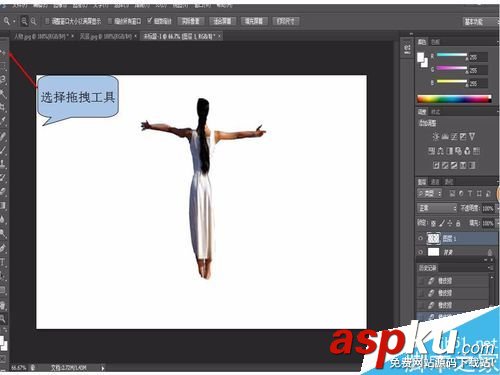Switch to the 路径 paths tab
Viewport: 500px width, 375px height.
pyautogui.click(x=448, y=182)
